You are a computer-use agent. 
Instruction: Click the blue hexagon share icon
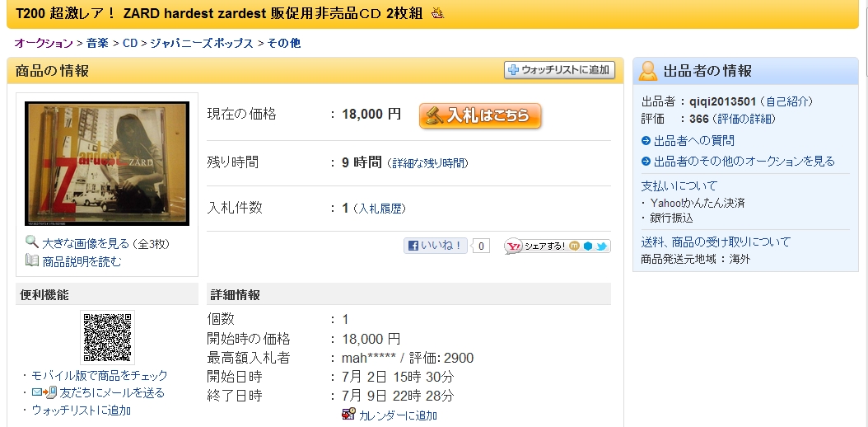tap(588, 246)
